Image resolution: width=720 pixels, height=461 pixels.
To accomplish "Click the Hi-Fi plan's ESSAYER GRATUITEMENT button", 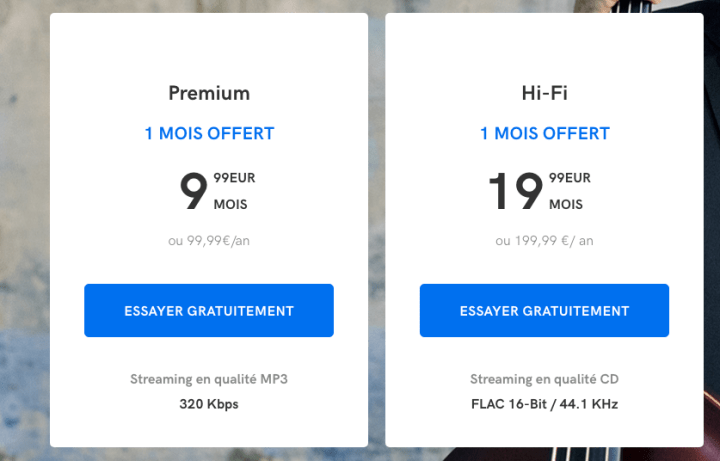I will (x=544, y=310).
